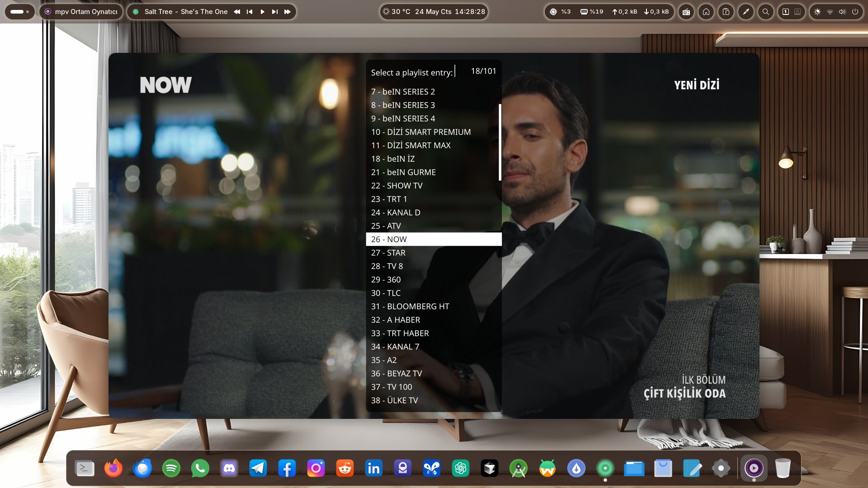Select playlist entry 9 - beIN SERIES 4

coord(434,118)
